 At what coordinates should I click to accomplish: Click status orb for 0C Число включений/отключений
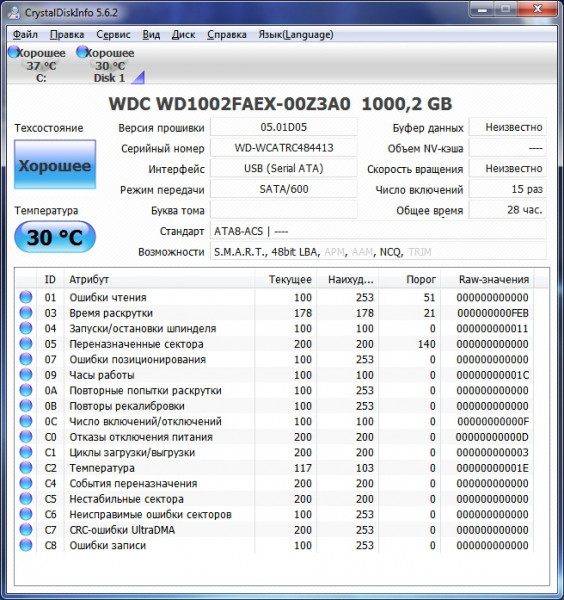26,421
